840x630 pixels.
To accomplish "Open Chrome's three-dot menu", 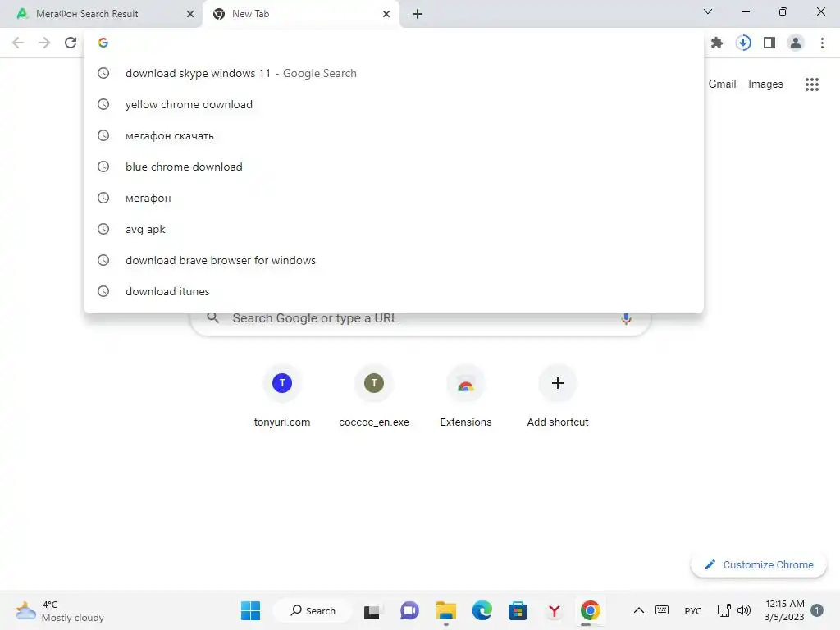I will coord(822,43).
